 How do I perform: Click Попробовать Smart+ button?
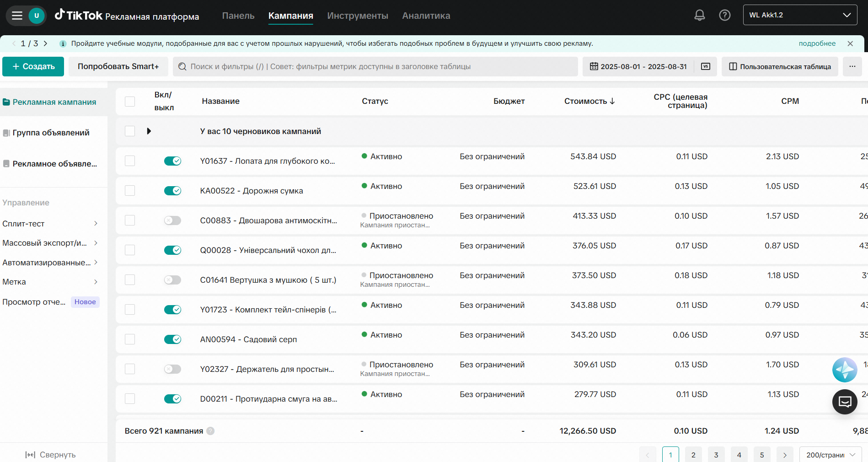point(118,66)
